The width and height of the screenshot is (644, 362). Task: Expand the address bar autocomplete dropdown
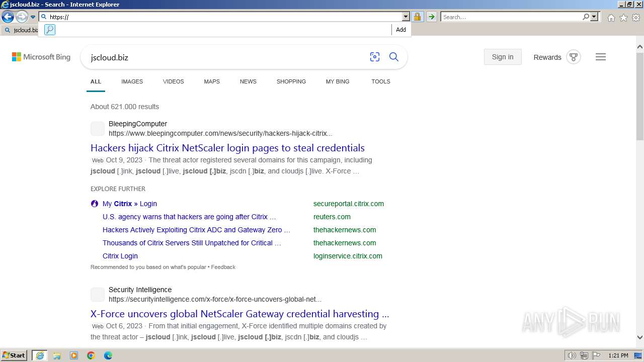(406, 17)
